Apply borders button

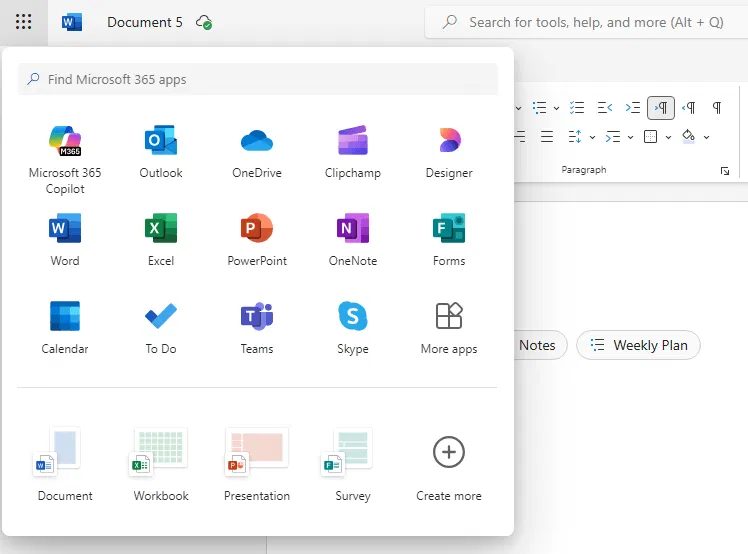click(650, 137)
